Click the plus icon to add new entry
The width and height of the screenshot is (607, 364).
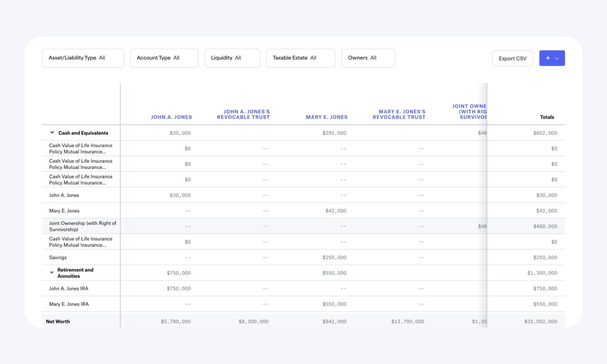(547, 58)
